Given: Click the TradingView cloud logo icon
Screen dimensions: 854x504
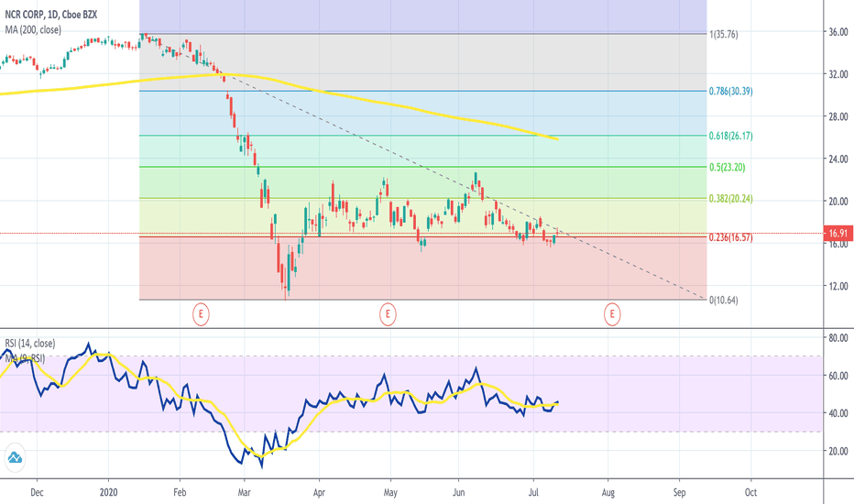Looking at the screenshot, I should pyautogui.click(x=15, y=457).
